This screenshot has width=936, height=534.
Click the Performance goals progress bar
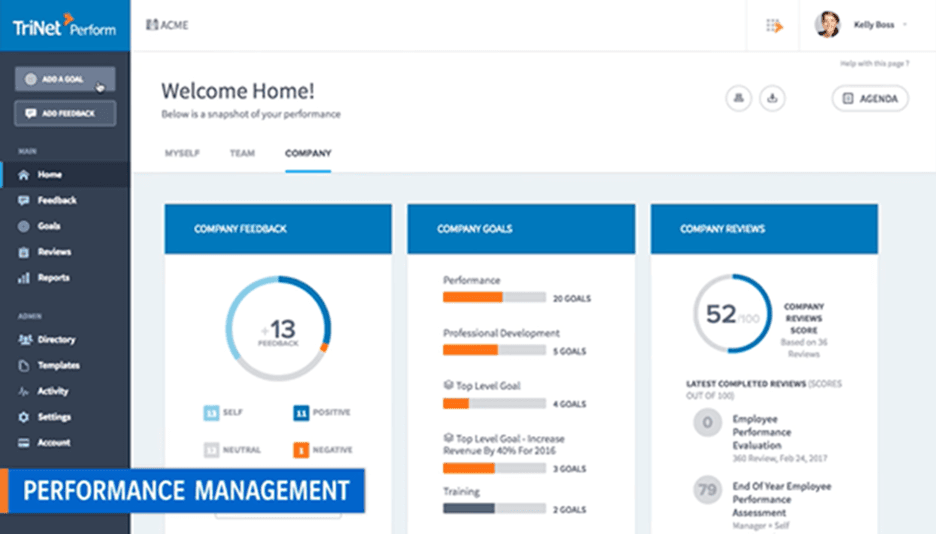click(494, 297)
